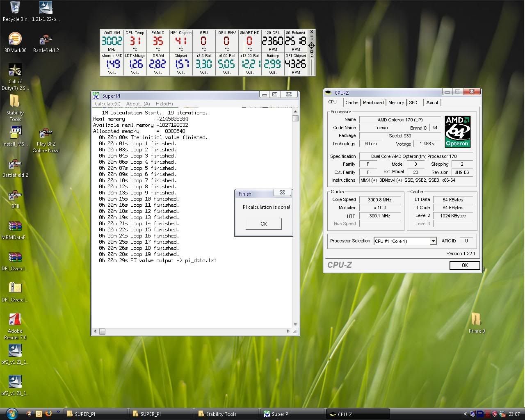Screen dimensions: 525x420
Task: Click the move arrows icon on monitor widget
Action: coord(311,45)
